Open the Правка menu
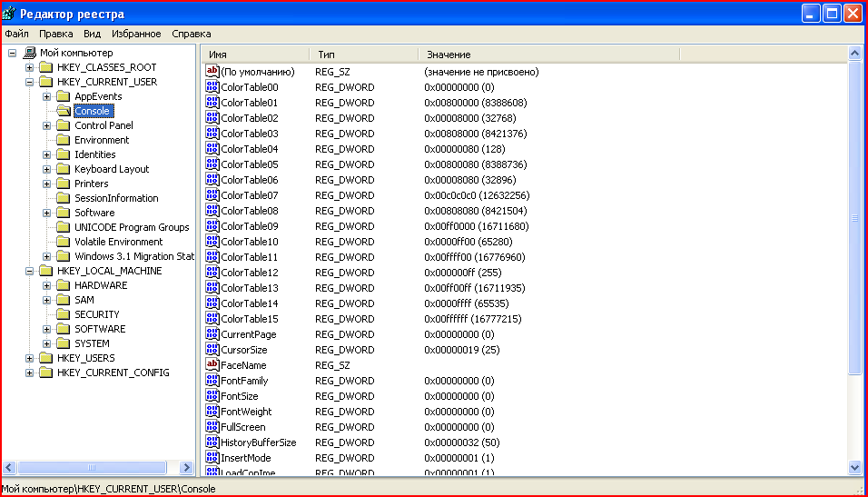This screenshot has width=868, height=497. coord(56,34)
